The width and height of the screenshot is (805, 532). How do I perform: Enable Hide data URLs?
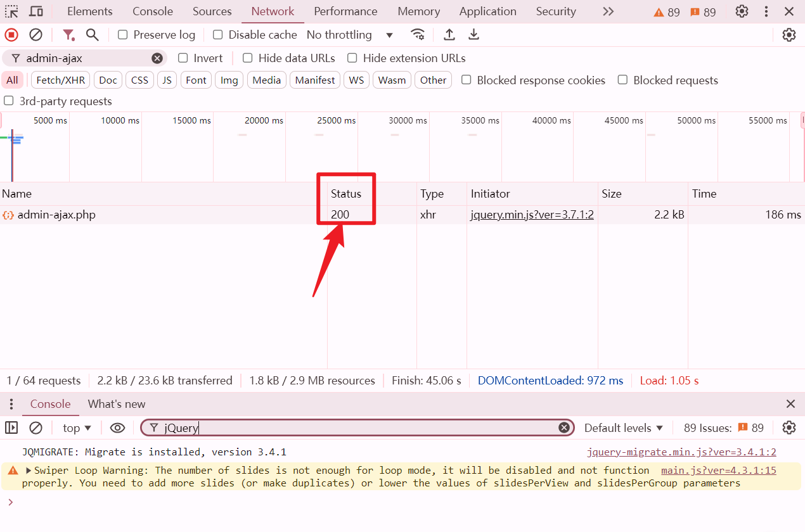pyautogui.click(x=247, y=58)
